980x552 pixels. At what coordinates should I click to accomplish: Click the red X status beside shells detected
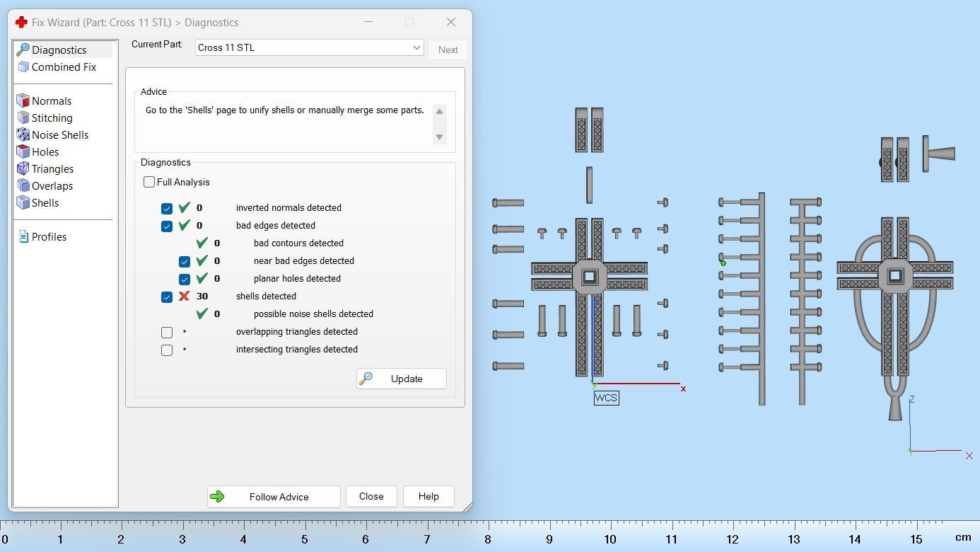[184, 296]
